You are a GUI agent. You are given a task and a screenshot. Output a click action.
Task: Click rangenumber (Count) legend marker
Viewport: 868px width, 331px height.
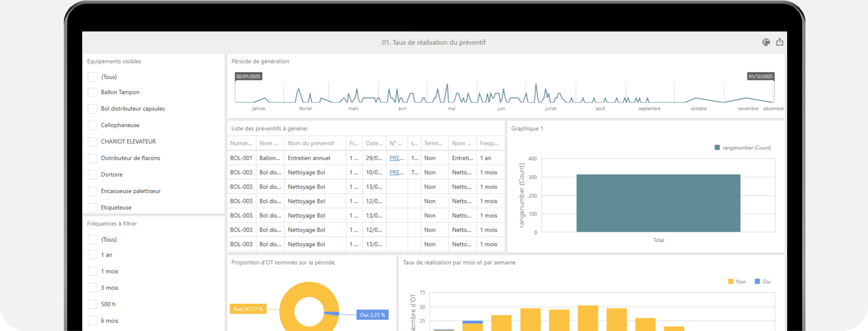tap(717, 148)
